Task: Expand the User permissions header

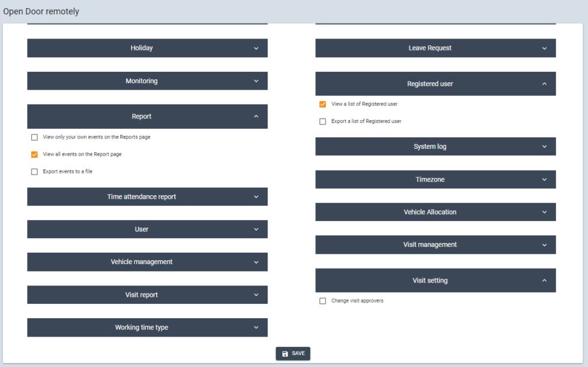Action: 147,229
